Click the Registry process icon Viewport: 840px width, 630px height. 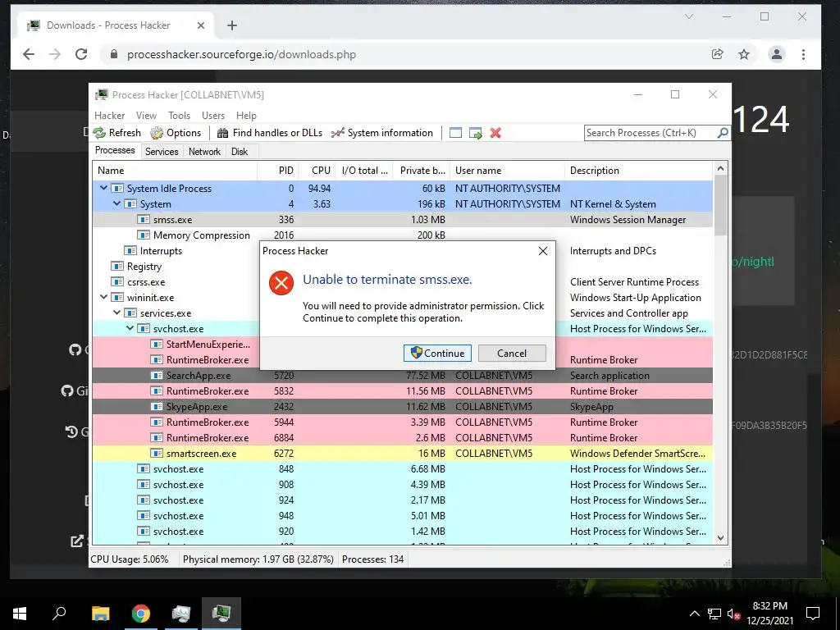(116, 267)
